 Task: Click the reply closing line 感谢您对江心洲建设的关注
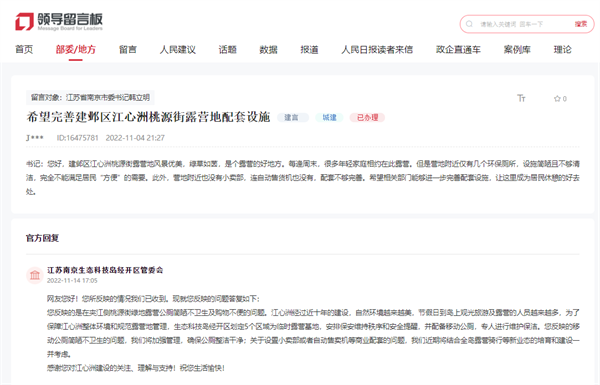coord(136,368)
